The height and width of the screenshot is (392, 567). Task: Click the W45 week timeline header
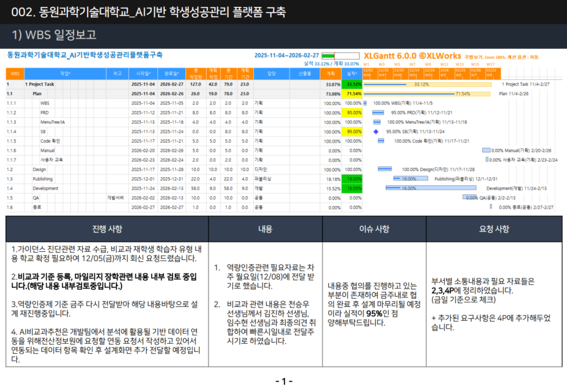[367, 73]
